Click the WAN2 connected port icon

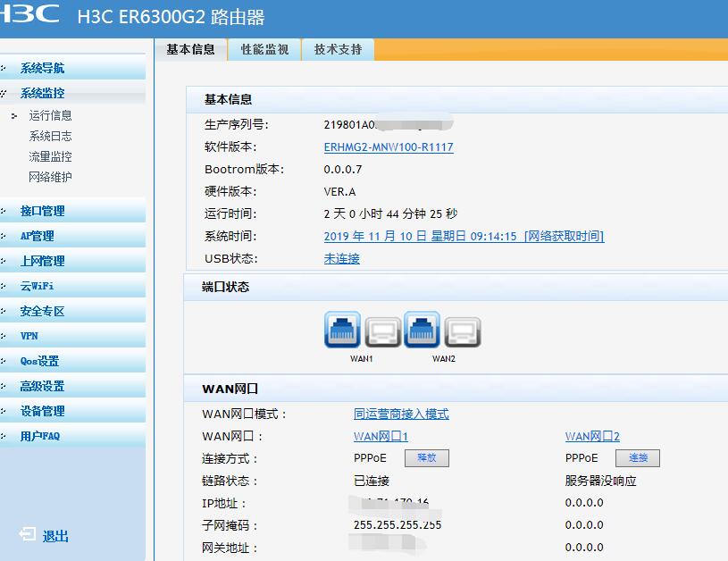[422, 330]
